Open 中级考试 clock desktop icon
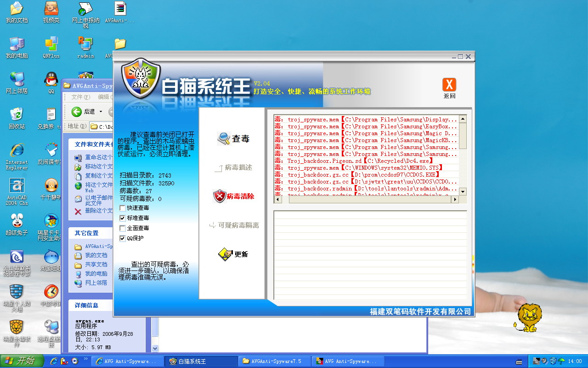Viewport: 588px width, 368px height. (x=51, y=295)
